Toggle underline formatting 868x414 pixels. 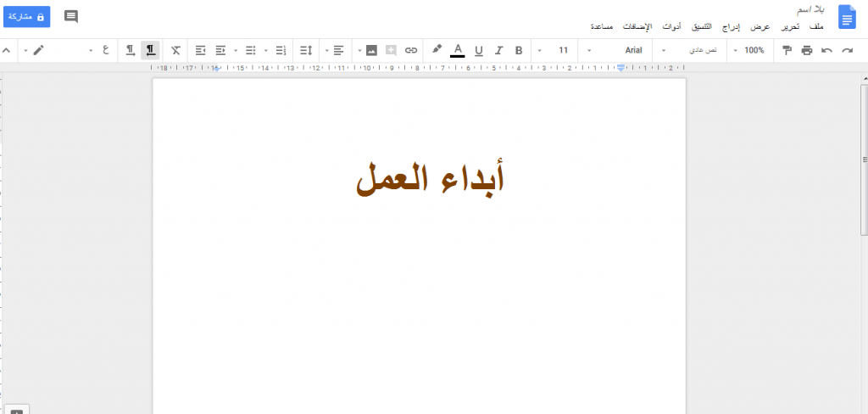pyautogui.click(x=479, y=51)
